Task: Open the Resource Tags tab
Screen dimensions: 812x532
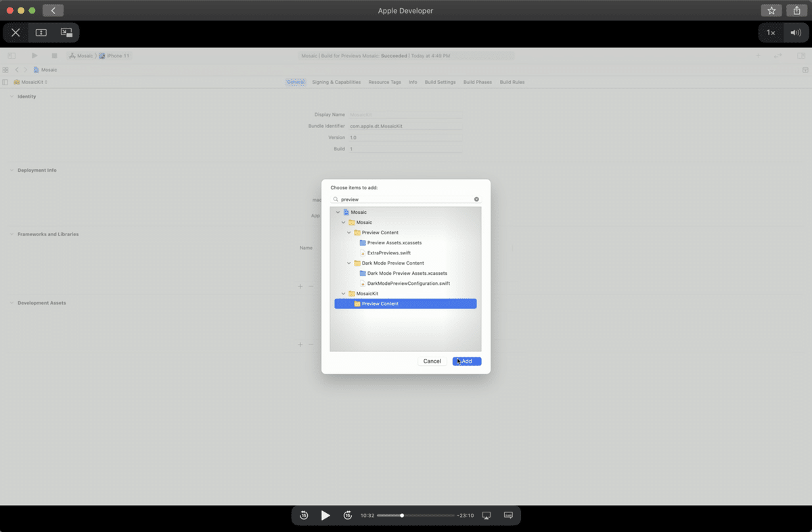Action: 384,82
